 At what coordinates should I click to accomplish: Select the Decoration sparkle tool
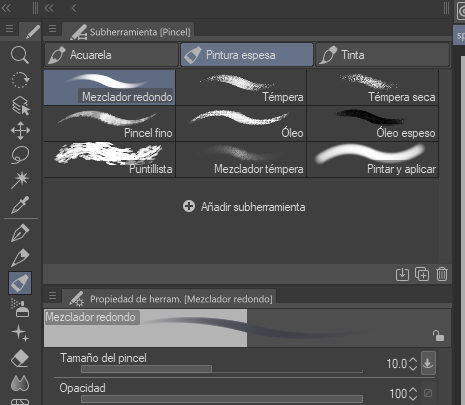(x=20, y=333)
